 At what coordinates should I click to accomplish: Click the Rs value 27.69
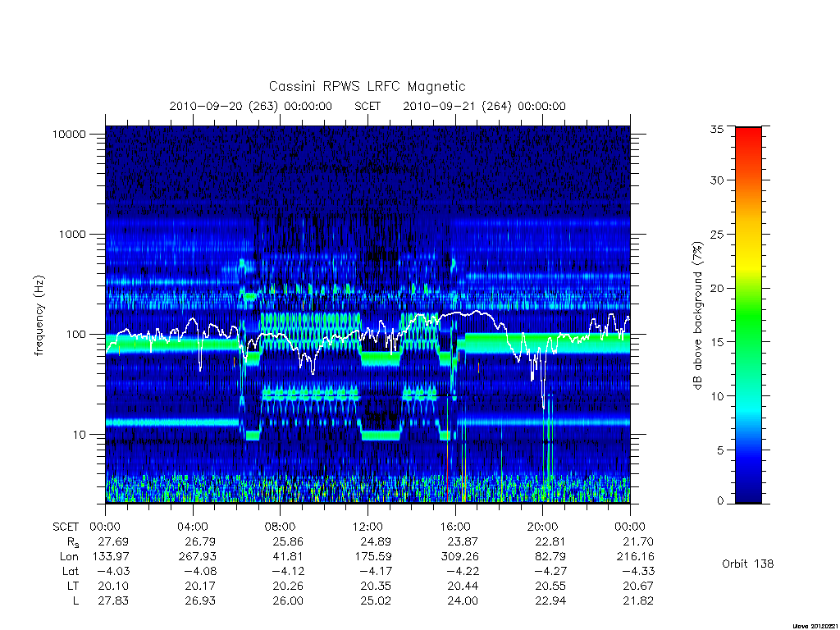coord(113,541)
